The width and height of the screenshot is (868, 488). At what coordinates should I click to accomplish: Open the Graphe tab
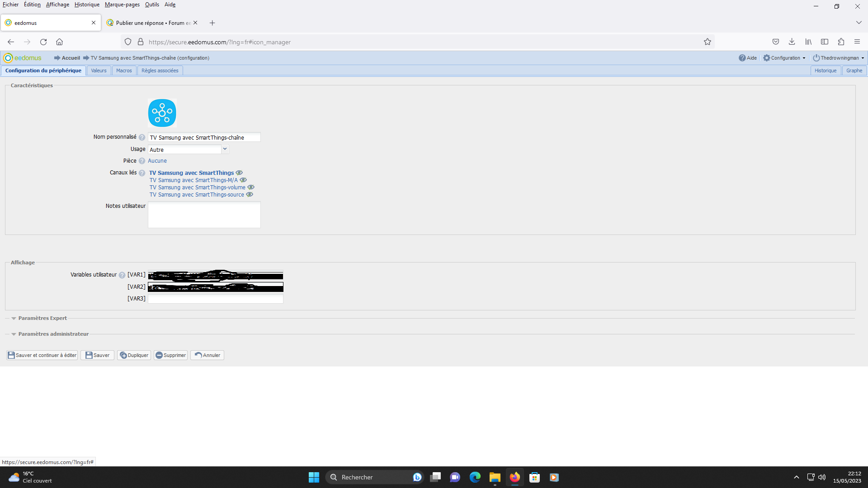point(854,70)
